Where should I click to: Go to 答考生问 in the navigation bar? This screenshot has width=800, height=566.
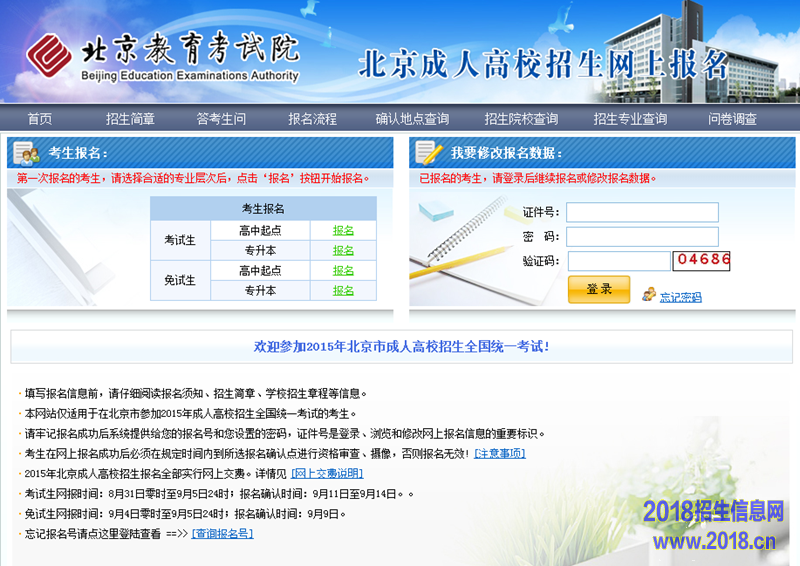point(221,119)
